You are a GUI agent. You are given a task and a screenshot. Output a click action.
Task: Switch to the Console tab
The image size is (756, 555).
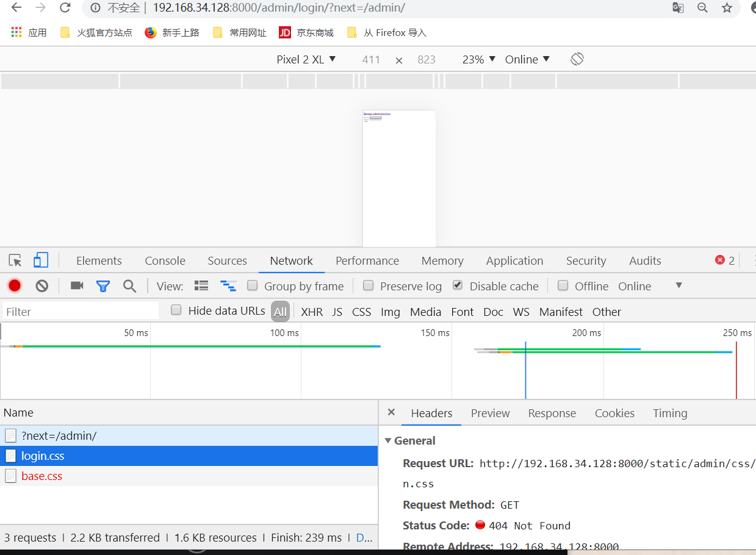click(x=165, y=260)
